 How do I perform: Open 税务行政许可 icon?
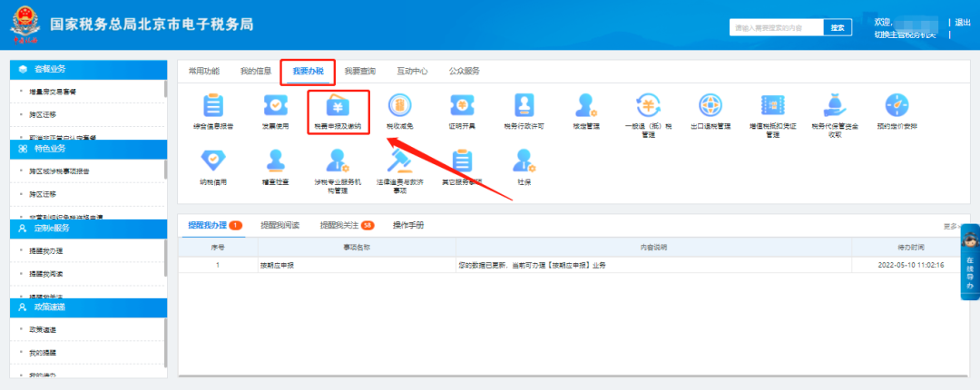524,105
